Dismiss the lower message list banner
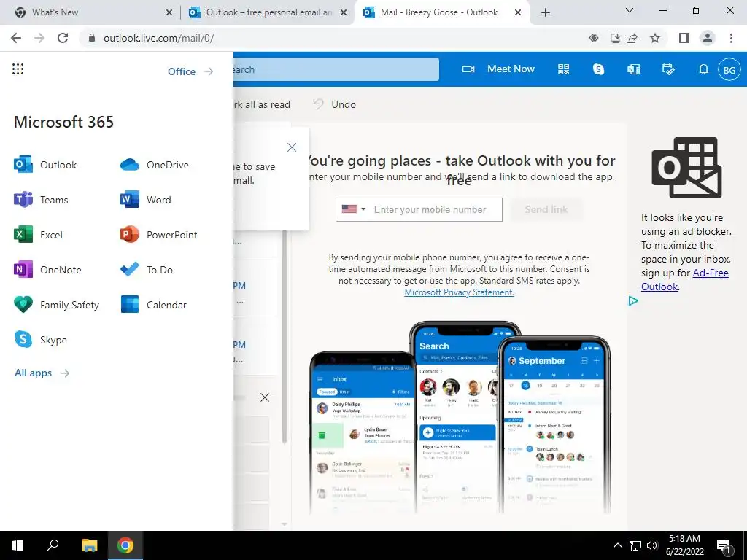Image resolution: width=747 pixels, height=560 pixels. point(265,397)
